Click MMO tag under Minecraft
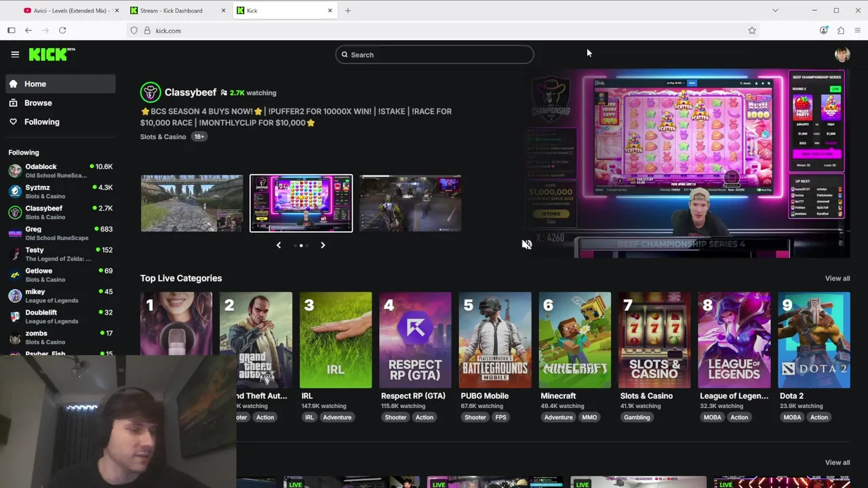The image size is (868, 488). pos(589,418)
